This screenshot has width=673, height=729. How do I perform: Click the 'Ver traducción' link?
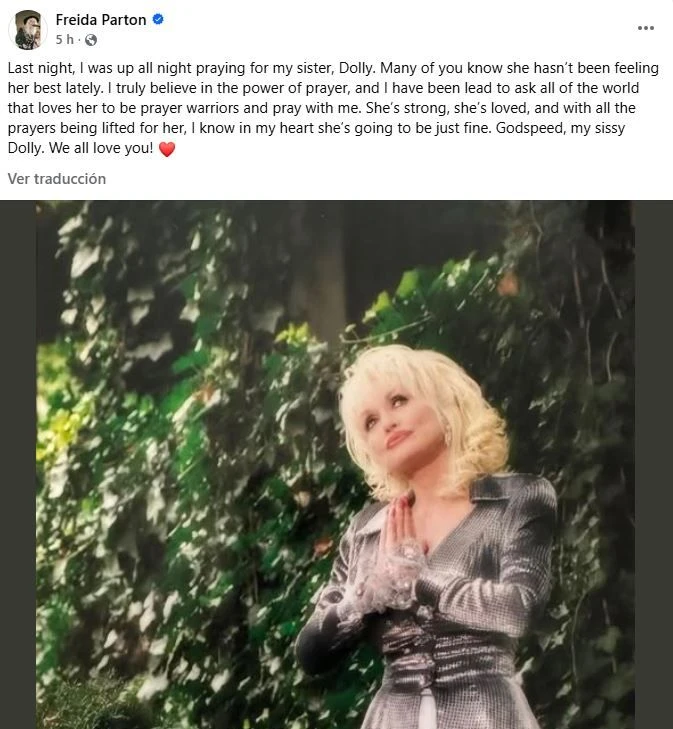coord(57,179)
